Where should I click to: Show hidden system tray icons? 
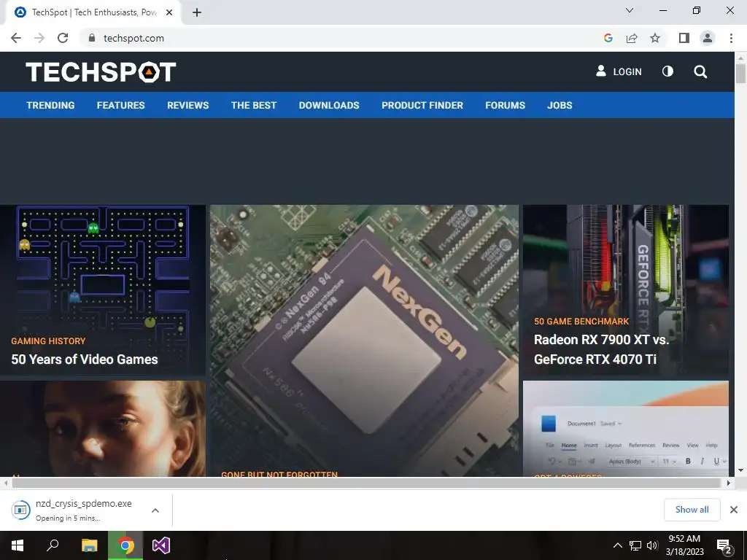(x=617, y=545)
